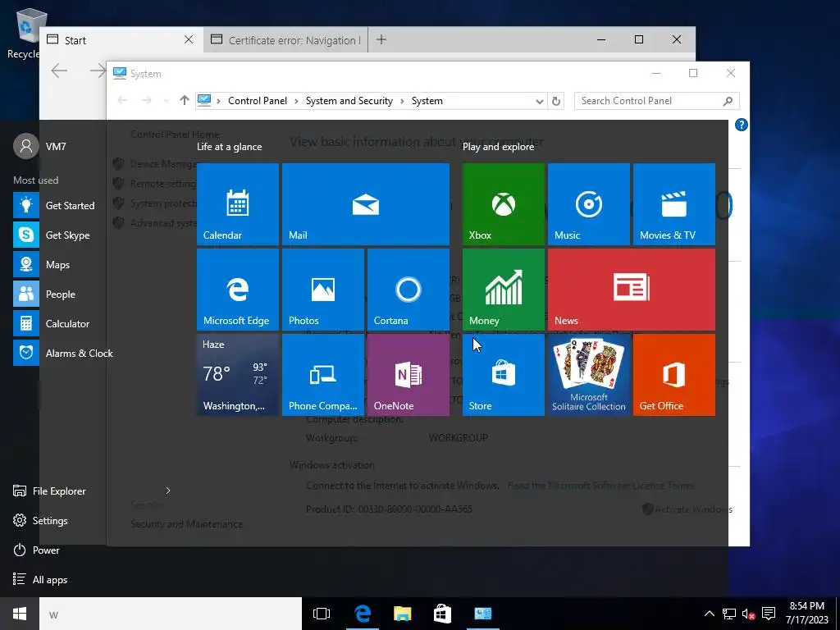The width and height of the screenshot is (840, 630).
Task: Go up one level in Control Panel
Action: tap(185, 100)
